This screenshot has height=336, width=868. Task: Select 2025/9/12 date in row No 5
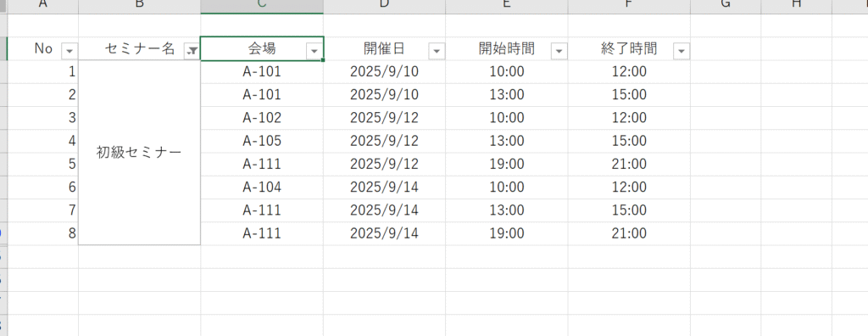click(384, 164)
